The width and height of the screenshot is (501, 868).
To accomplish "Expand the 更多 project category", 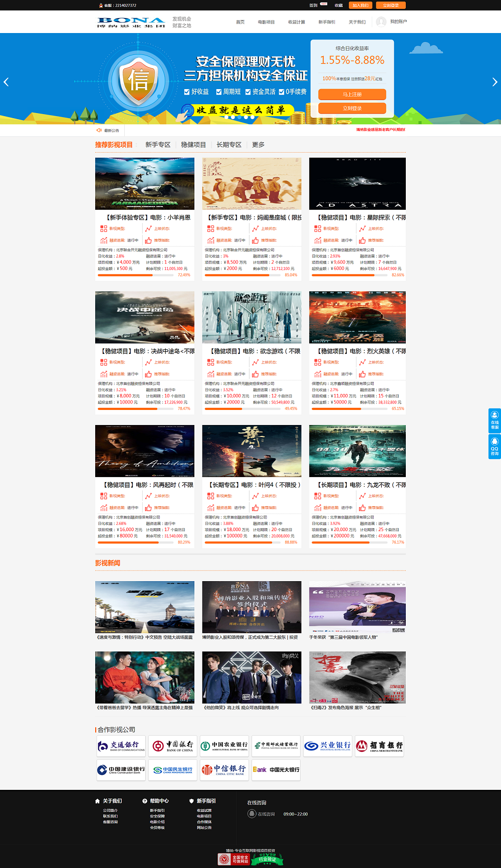I will (258, 145).
